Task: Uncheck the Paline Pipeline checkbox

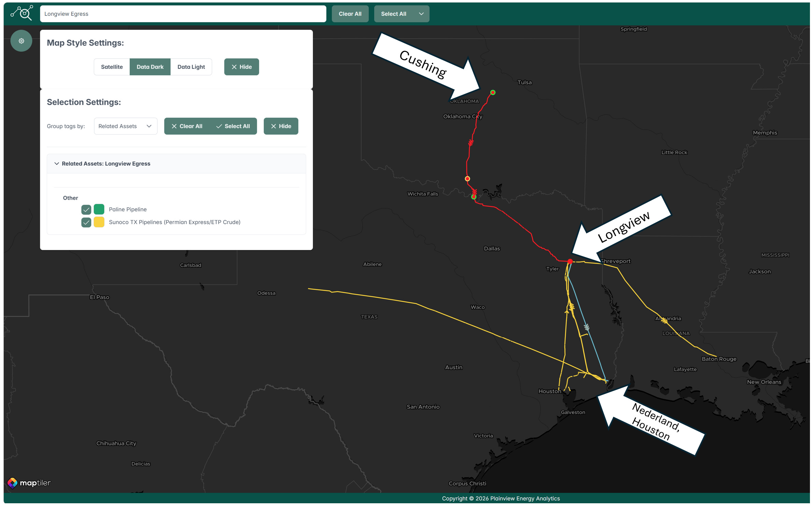Action: 86,210
